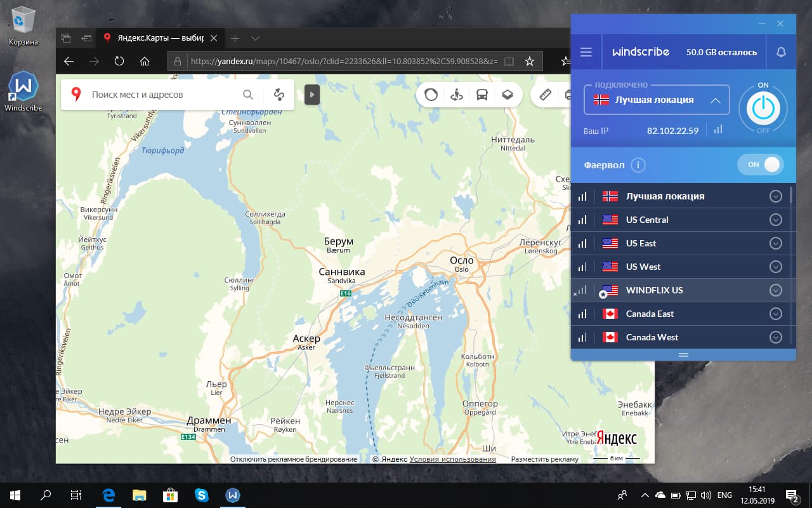Open panoramas and street view icon
812x508 pixels.
pos(456,95)
